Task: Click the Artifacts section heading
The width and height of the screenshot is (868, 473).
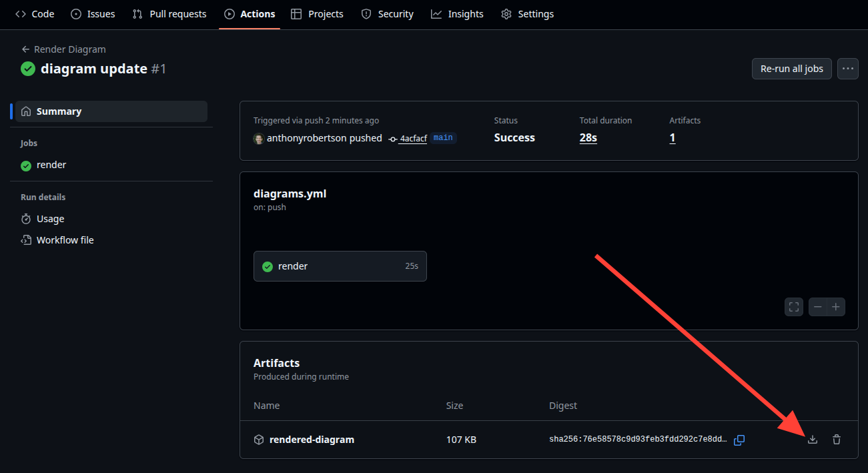Action: (276, 363)
